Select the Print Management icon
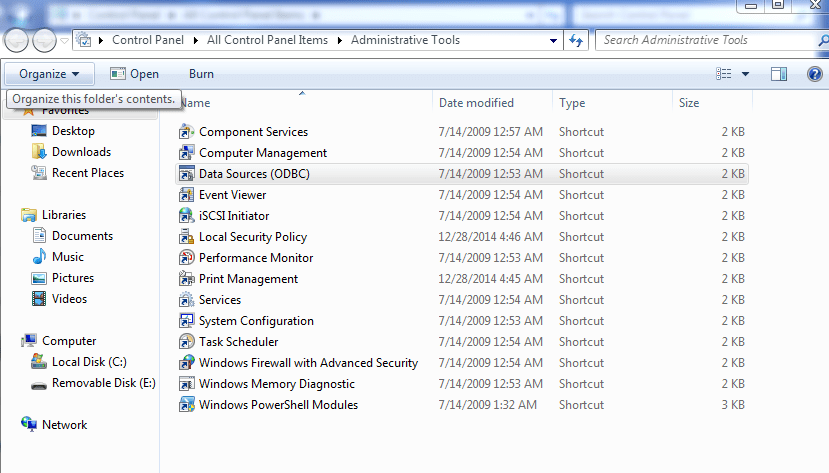The width and height of the screenshot is (829, 473). point(186,279)
